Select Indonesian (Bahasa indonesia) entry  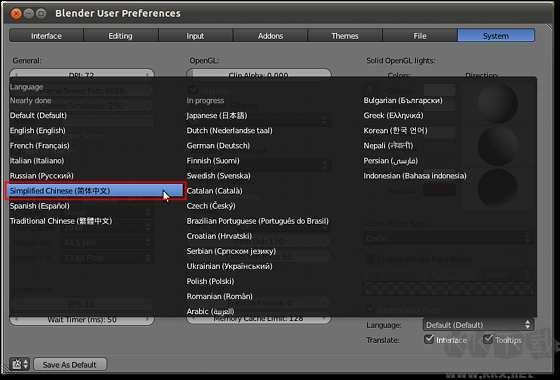415,176
